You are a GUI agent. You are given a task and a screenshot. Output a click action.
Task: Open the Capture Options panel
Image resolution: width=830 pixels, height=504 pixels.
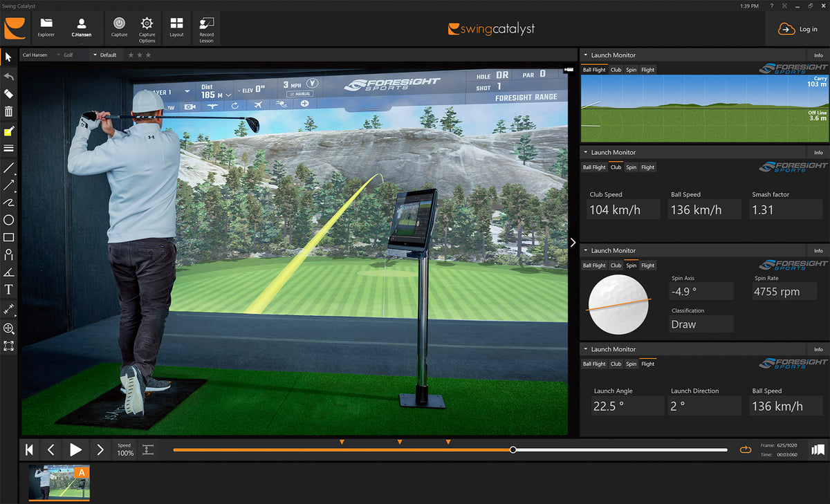pyautogui.click(x=147, y=28)
